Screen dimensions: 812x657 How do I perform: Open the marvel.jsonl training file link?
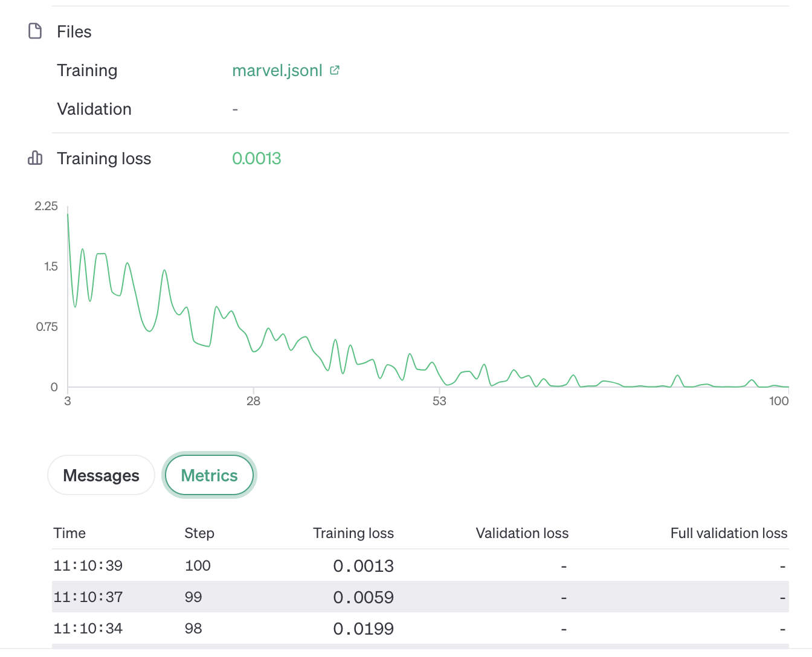(277, 71)
